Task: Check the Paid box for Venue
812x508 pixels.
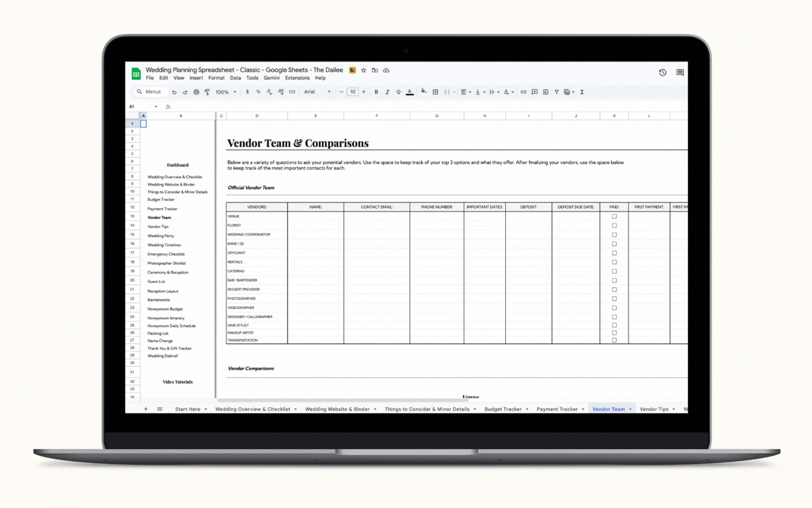Action: [x=614, y=216]
